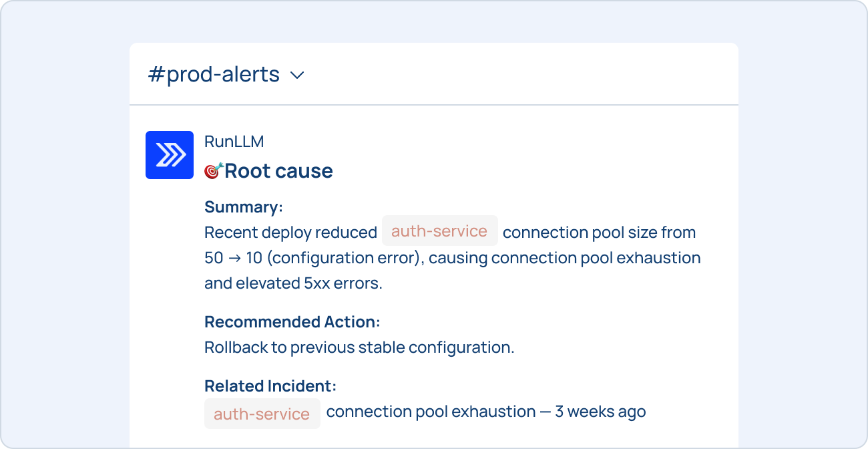
Task: Click the 'Recent deploy reduced' text
Action: pyautogui.click(x=290, y=233)
